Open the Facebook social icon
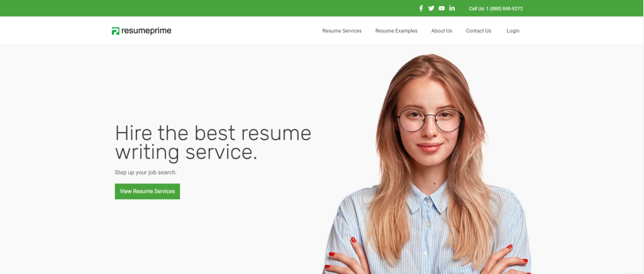The image size is (644, 274). click(x=421, y=8)
